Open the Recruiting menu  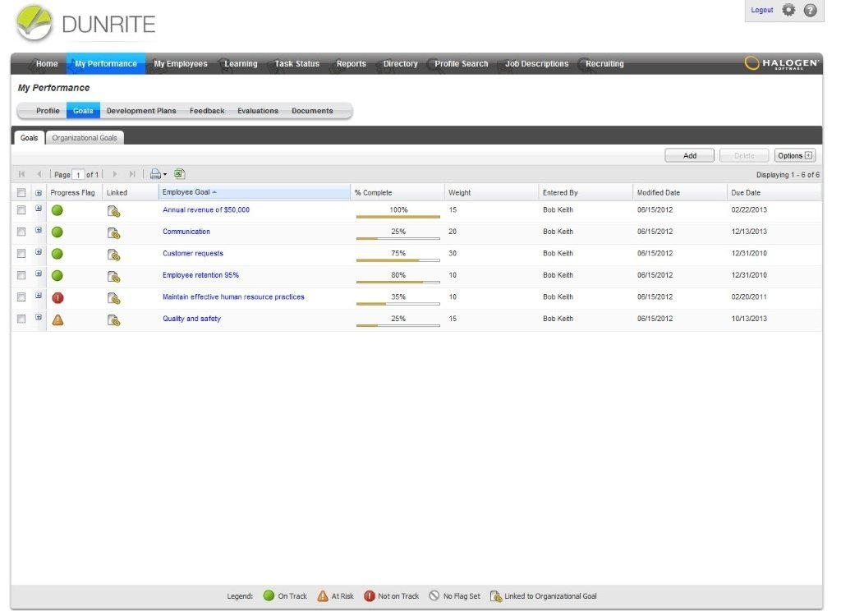click(604, 64)
